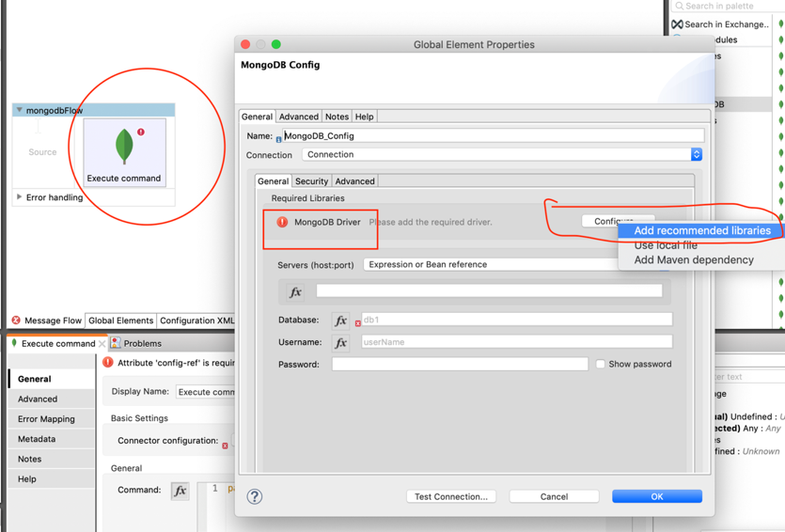Click the Servers expression input field
The image size is (785, 532).
[489, 290]
